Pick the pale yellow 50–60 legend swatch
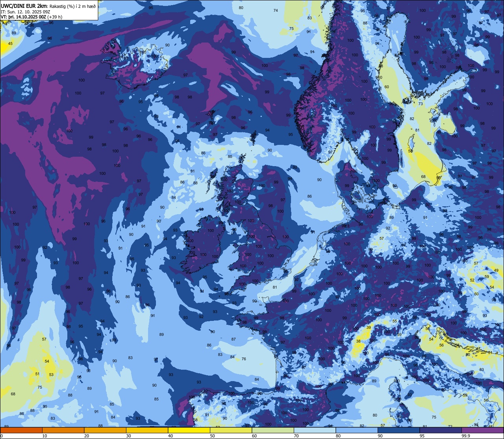 (x=231, y=430)
